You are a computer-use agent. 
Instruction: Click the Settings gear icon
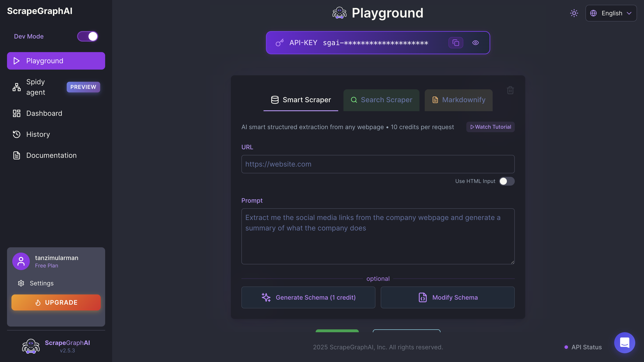pos(21,283)
